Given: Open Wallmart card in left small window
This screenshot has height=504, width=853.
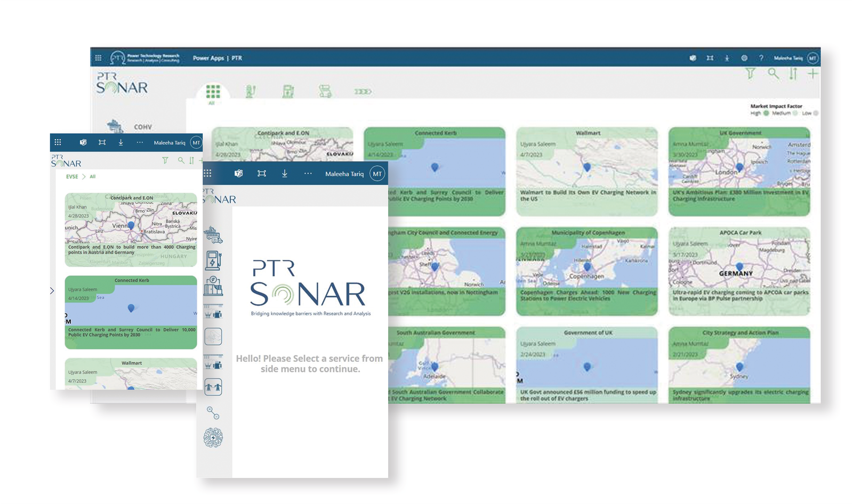Looking at the screenshot, I should [131, 374].
